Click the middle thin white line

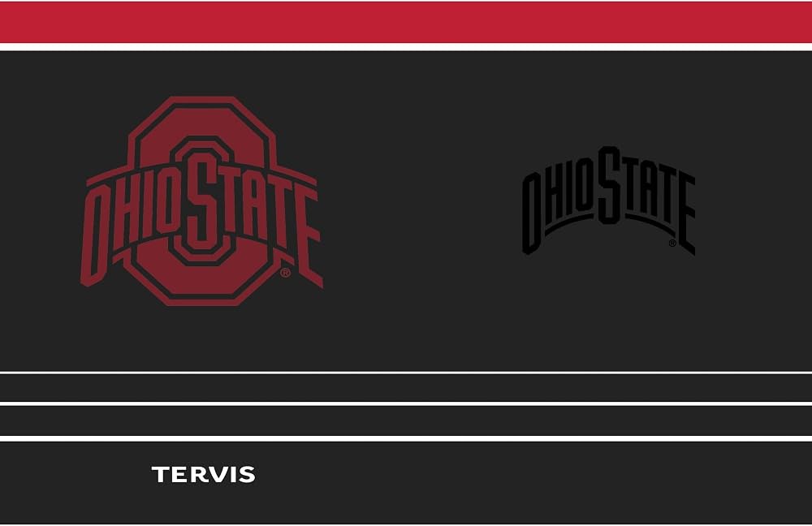point(406,403)
